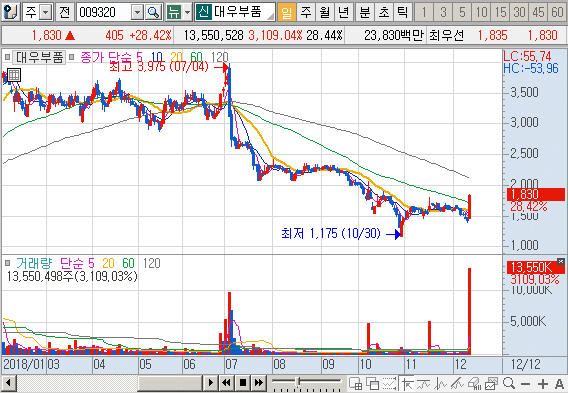Select interval 3 button

coord(443,12)
